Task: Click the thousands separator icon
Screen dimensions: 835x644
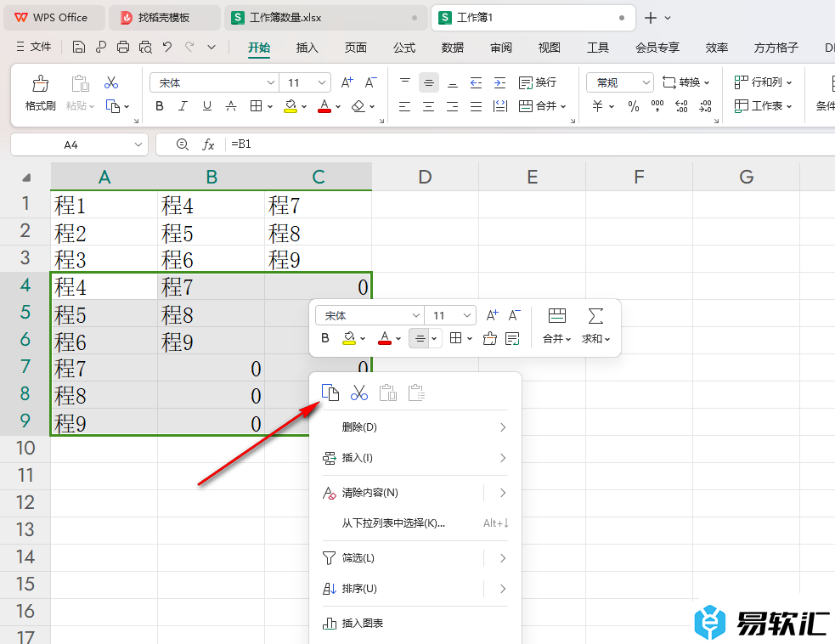Action: [x=657, y=106]
